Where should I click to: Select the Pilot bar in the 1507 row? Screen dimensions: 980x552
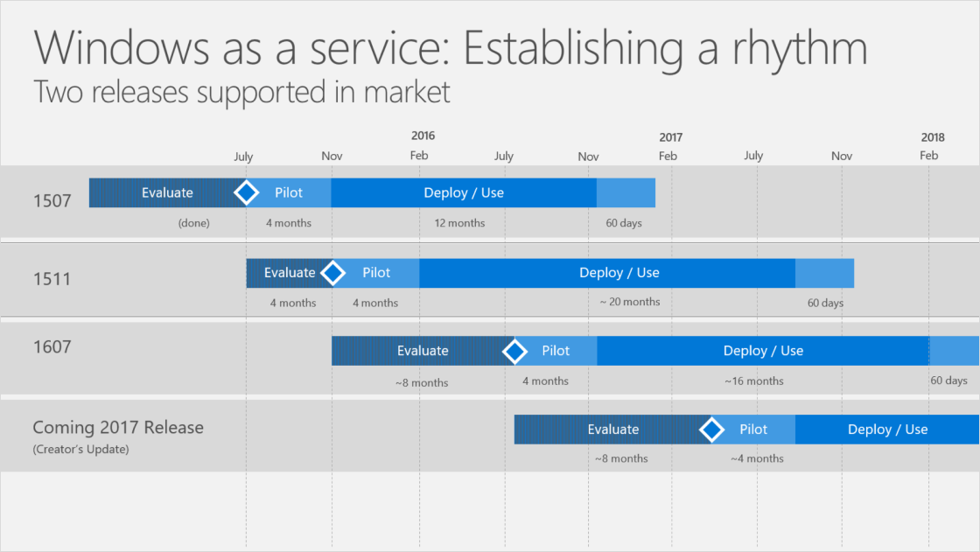[289, 192]
